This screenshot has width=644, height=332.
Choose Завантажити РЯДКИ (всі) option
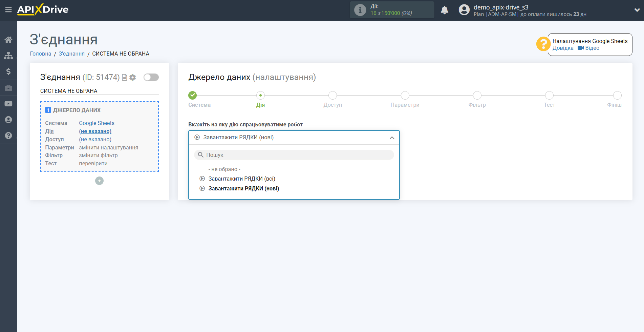pyautogui.click(x=242, y=179)
